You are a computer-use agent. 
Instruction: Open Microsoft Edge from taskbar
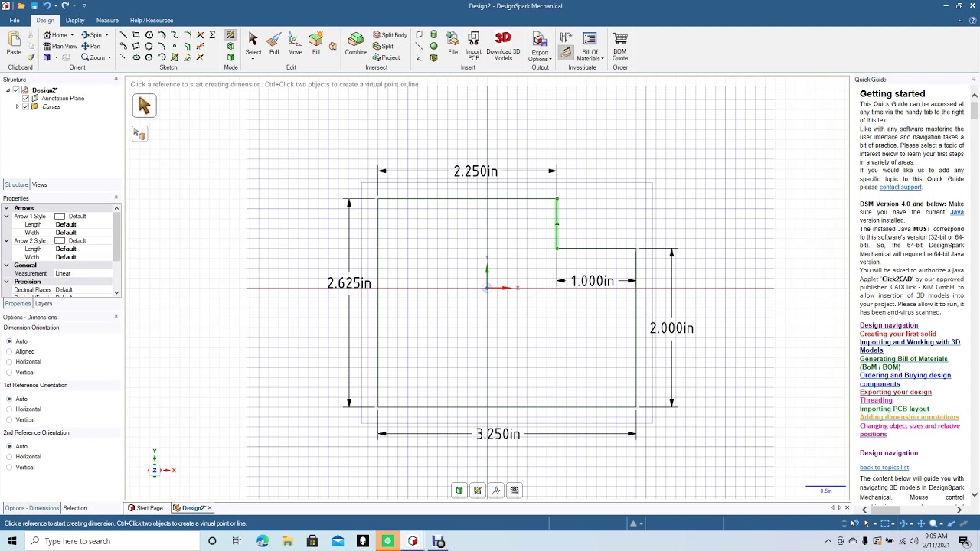click(263, 541)
